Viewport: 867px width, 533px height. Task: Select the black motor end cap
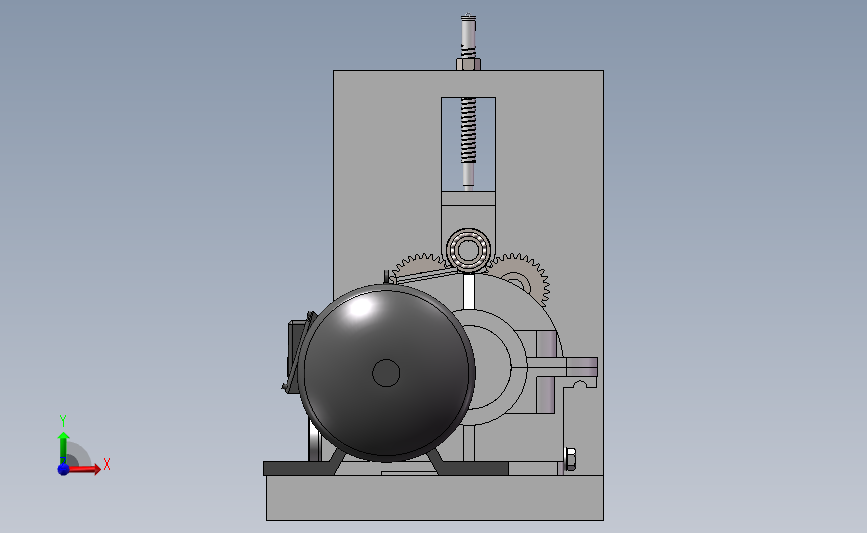tap(386, 373)
